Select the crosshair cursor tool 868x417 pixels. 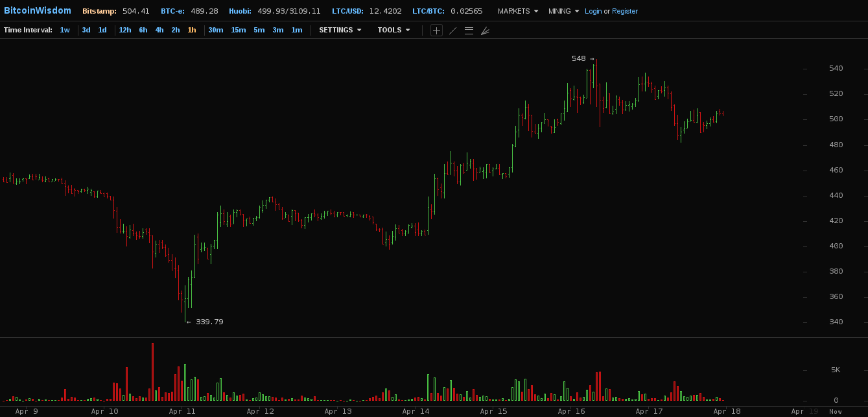click(436, 30)
